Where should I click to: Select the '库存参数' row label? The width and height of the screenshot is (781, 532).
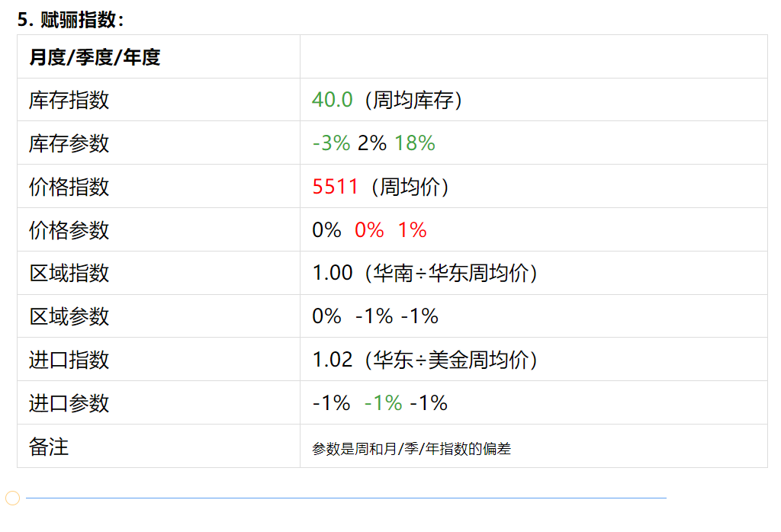coord(69,143)
